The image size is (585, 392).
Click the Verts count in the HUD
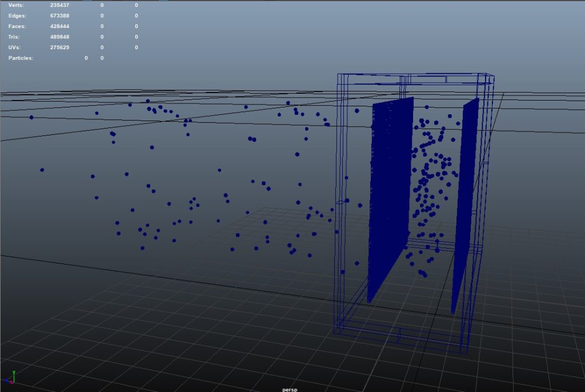(x=61, y=5)
